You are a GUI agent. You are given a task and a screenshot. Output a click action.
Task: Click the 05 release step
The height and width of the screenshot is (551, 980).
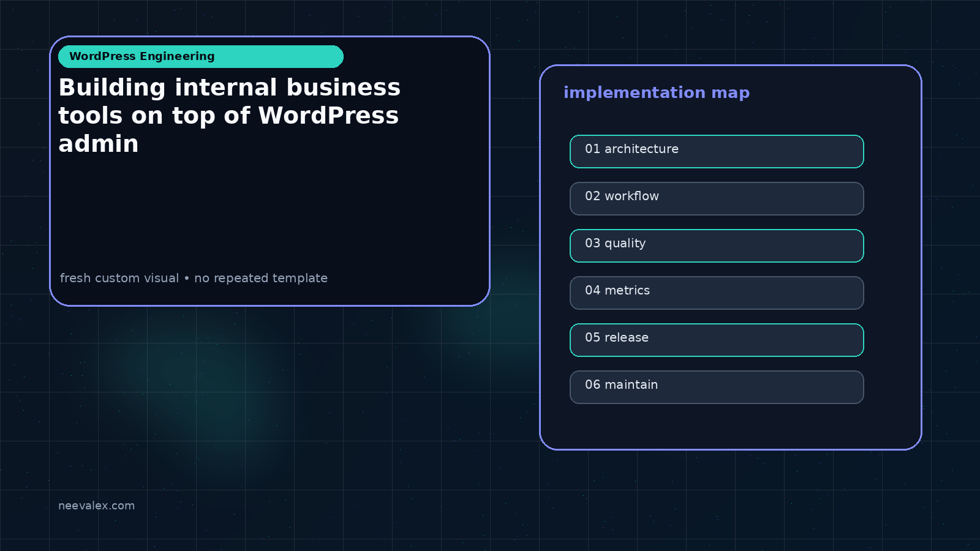pos(717,340)
